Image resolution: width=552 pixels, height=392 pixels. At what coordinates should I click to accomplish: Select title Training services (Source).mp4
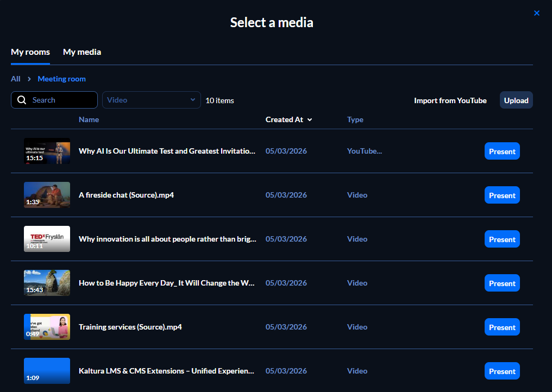[x=130, y=327]
